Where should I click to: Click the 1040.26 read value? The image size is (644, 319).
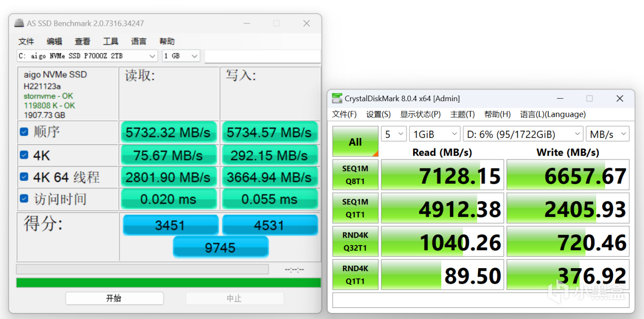tap(442, 241)
